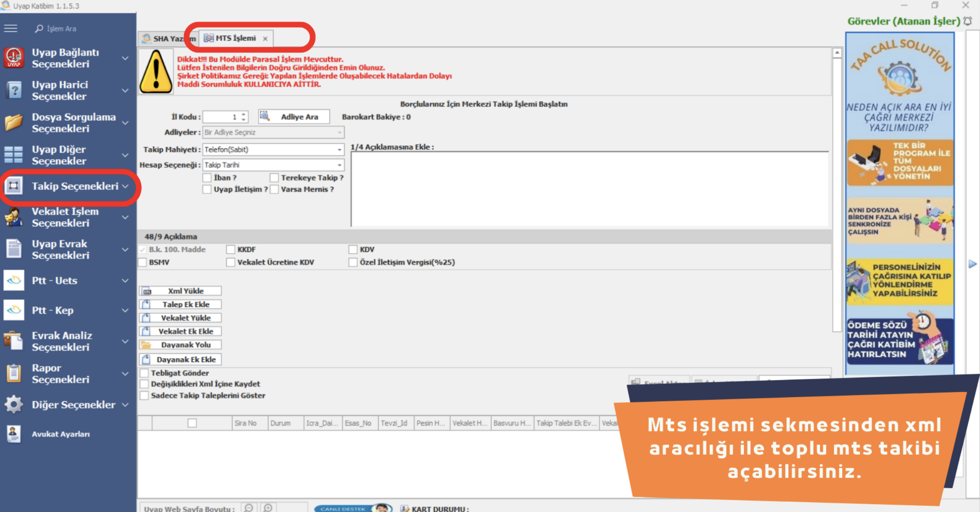Click the Adliye Ara button

coord(294,116)
